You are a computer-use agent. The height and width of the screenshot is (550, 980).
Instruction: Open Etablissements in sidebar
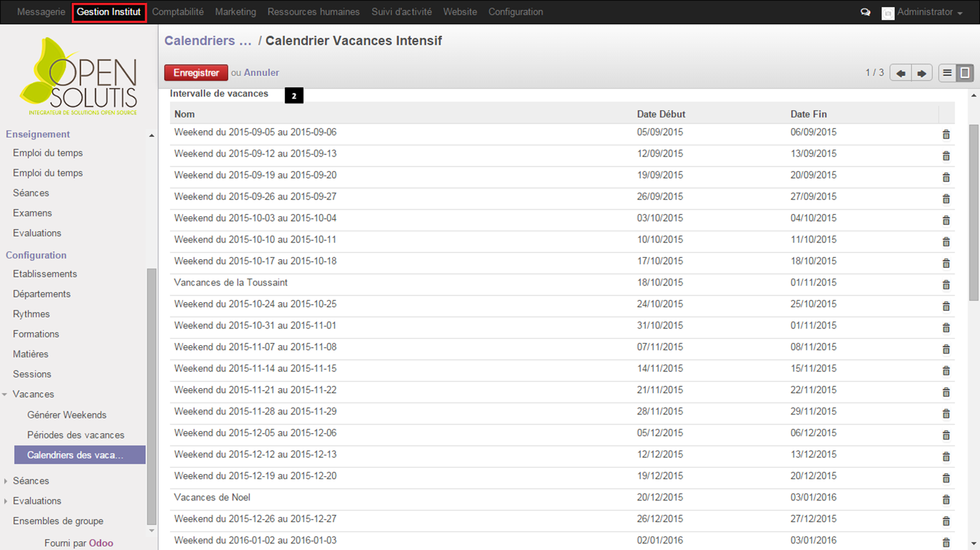44,274
